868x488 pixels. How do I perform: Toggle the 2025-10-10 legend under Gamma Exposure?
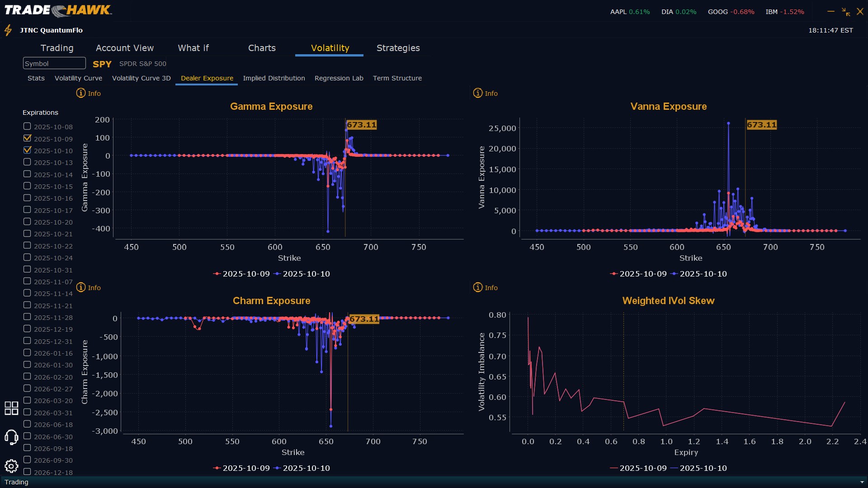(302, 274)
